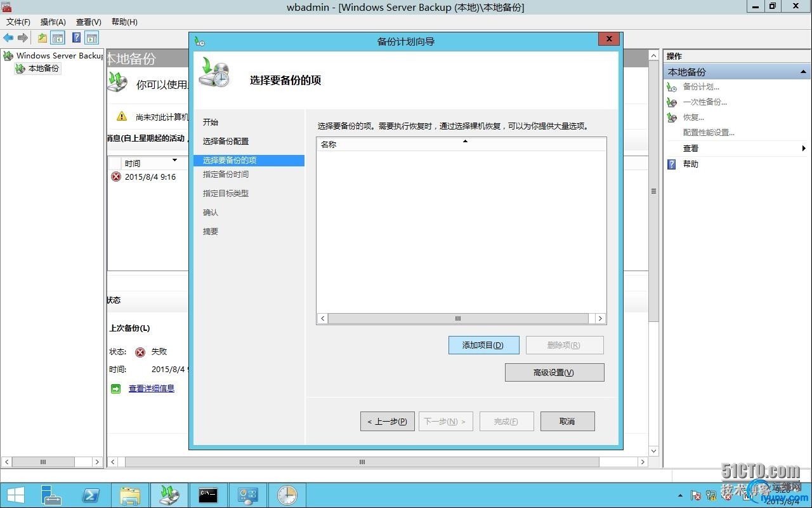Click the main pane horizontal scrollbar right arrow
The height and width of the screenshot is (508, 812).
click(x=643, y=462)
